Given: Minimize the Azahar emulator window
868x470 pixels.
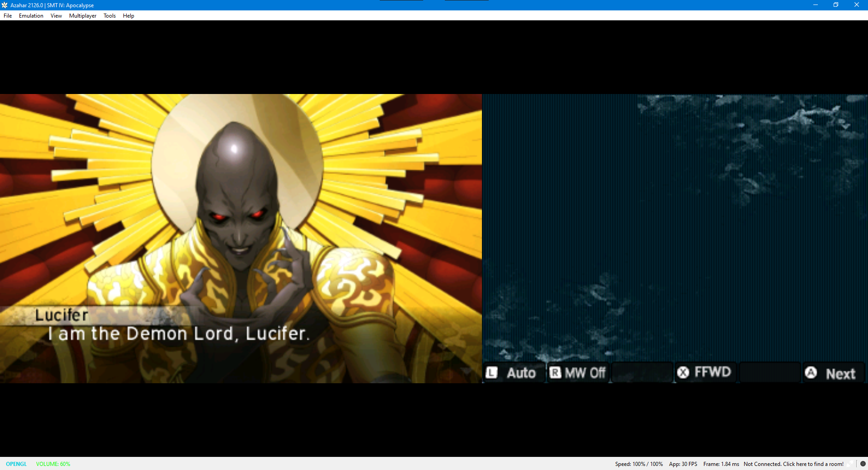Looking at the screenshot, I should (x=816, y=5).
